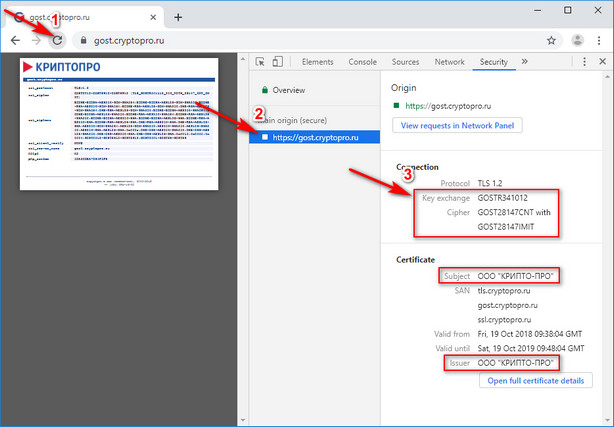Open the user profile avatar
The image size is (614, 427).
[578, 40]
